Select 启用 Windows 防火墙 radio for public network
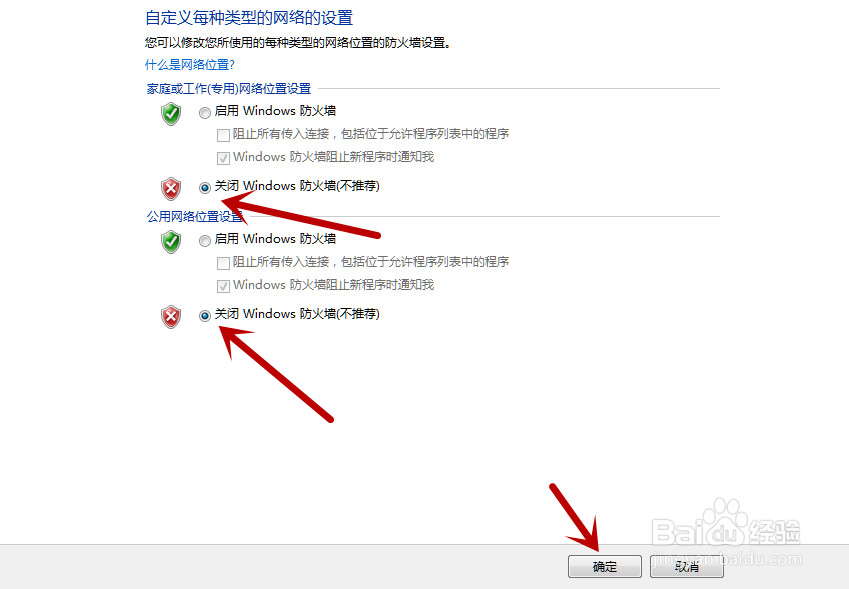The image size is (849, 589). tap(205, 241)
